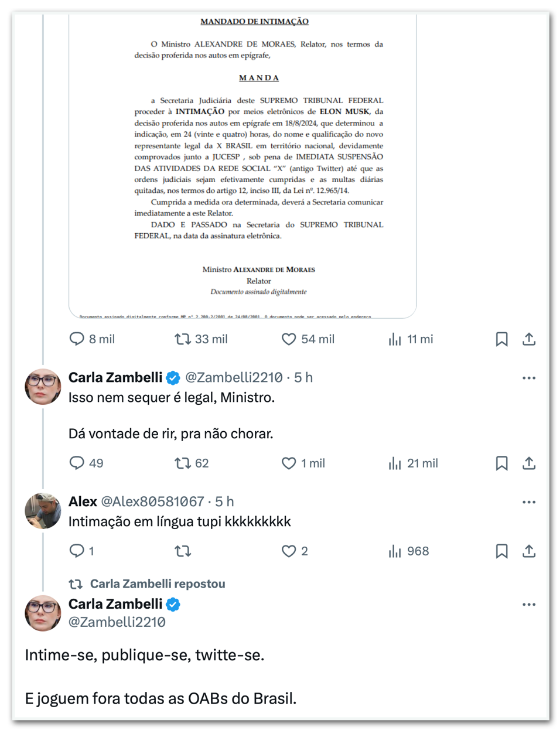
Task: Like Alex's tweet with 2 likes
Action: 289,551
